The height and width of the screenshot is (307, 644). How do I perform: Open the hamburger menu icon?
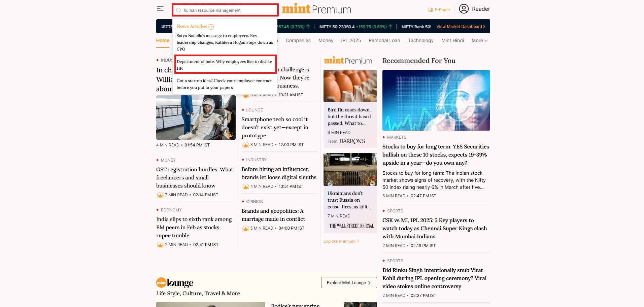coord(160,9)
